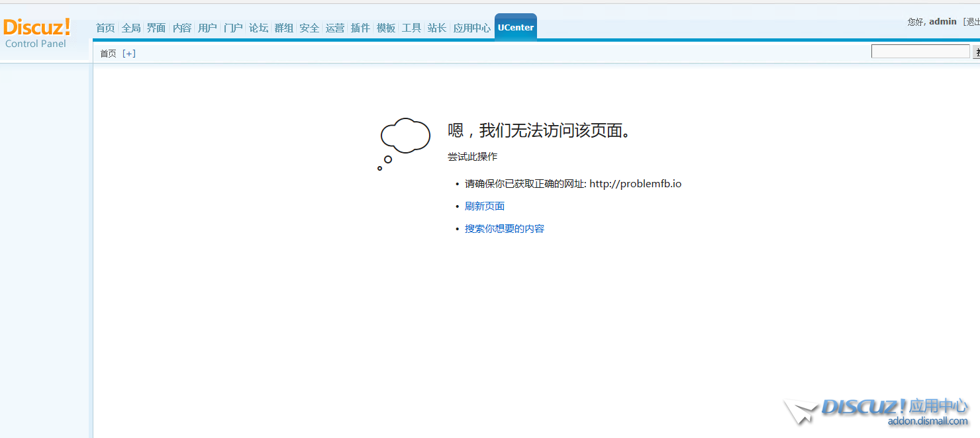Open the 门户 tab

233,28
